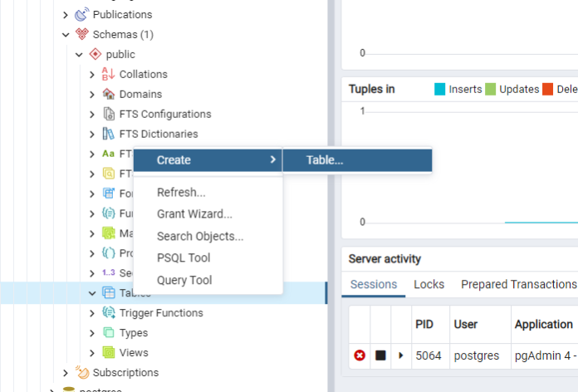Open the Create submenu
This screenshot has width=578, height=392.
[208, 160]
